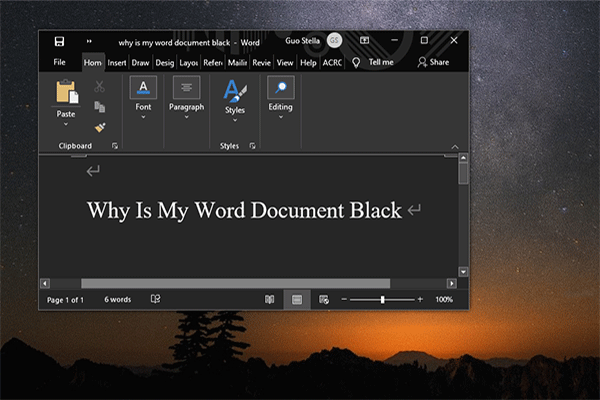Click the Copy icon in Clipboard group
The image size is (600, 400).
click(x=99, y=106)
